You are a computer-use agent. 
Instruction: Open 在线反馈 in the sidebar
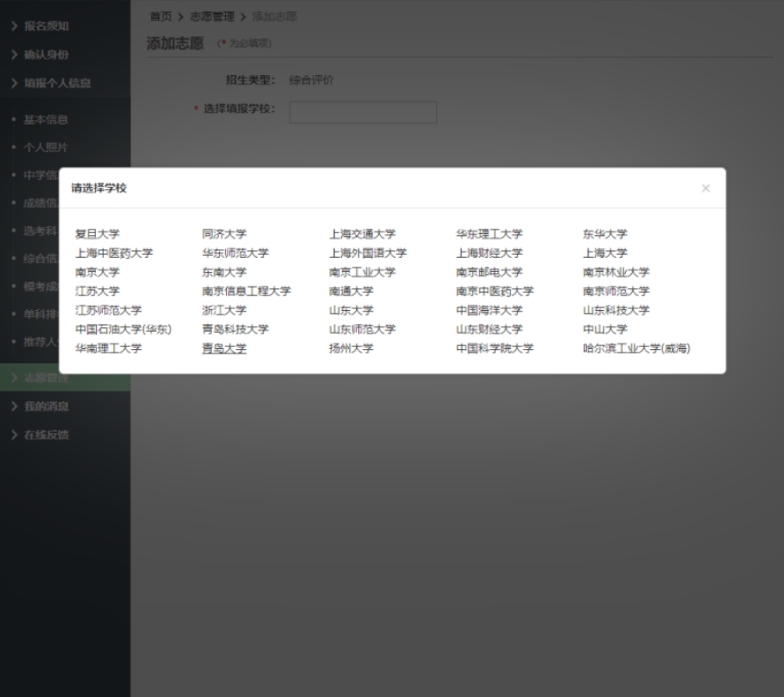click(x=46, y=435)
